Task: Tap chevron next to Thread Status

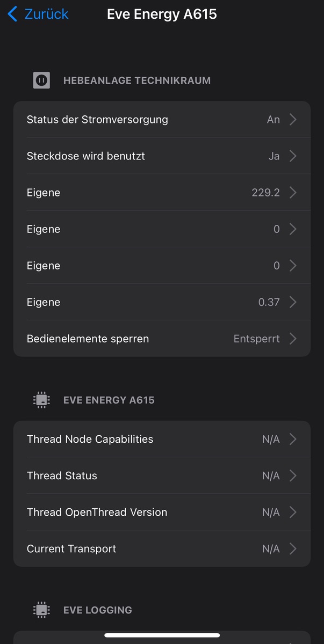Action: (x=293, y=475)
